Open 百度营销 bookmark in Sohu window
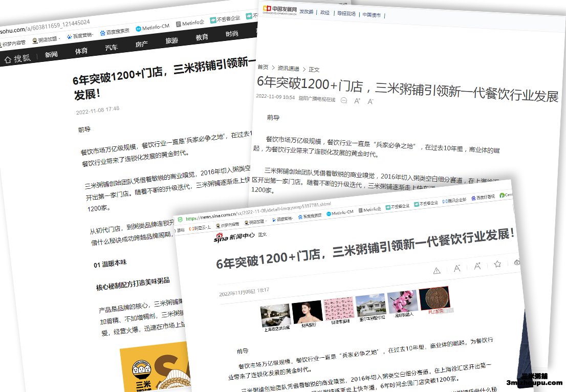This screenshot has height=392, width=566. 80,35
